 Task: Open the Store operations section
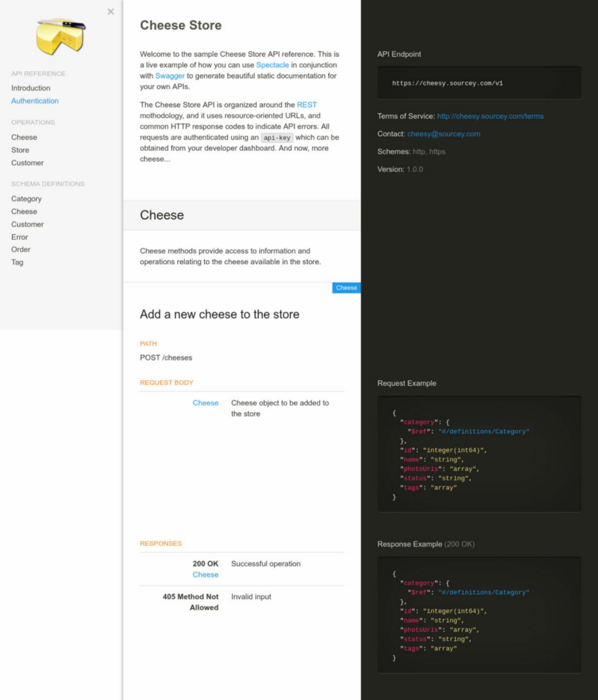[19, 150]
